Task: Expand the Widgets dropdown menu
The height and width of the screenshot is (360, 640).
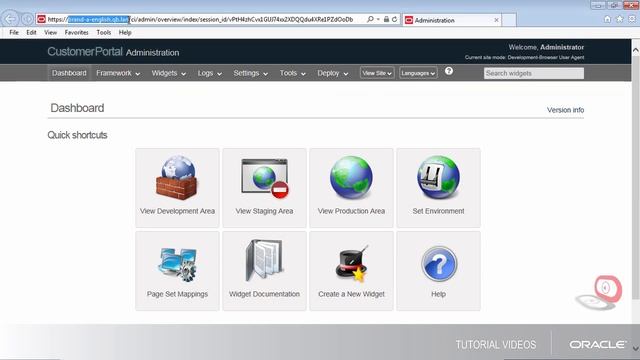Action: [x=169, y=73]
